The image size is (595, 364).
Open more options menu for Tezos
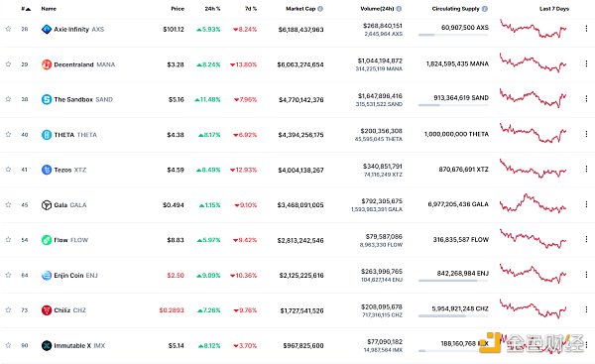tap(586, 169)
